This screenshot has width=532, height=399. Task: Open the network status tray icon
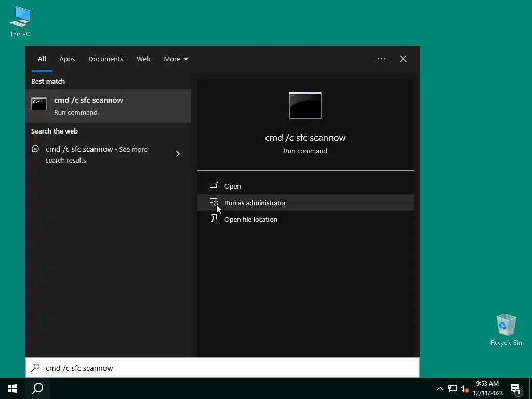click(453, 389)
